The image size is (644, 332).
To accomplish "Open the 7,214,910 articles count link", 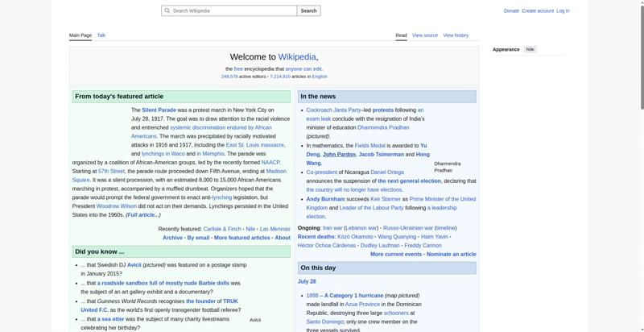I will pyautogui.click(x=280, y=77).
